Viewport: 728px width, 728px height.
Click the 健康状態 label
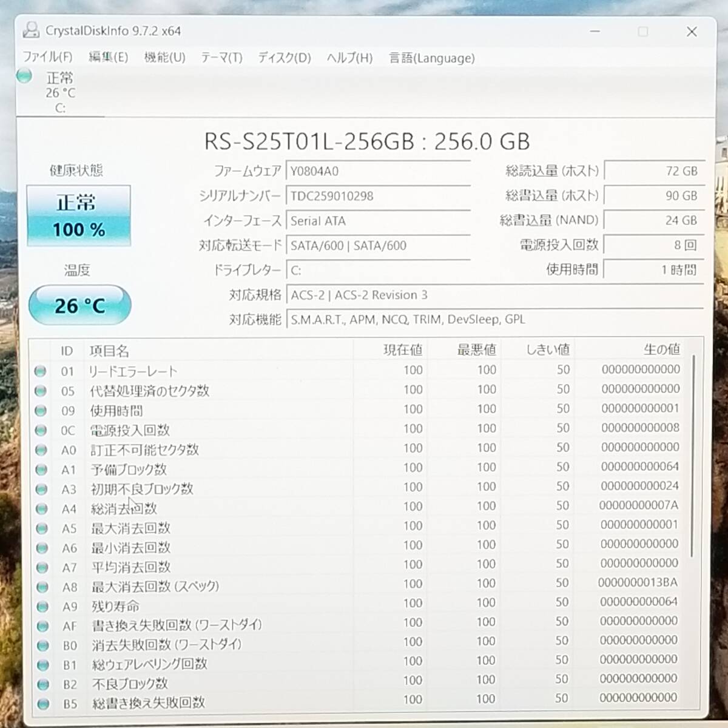tap(76, 170)
